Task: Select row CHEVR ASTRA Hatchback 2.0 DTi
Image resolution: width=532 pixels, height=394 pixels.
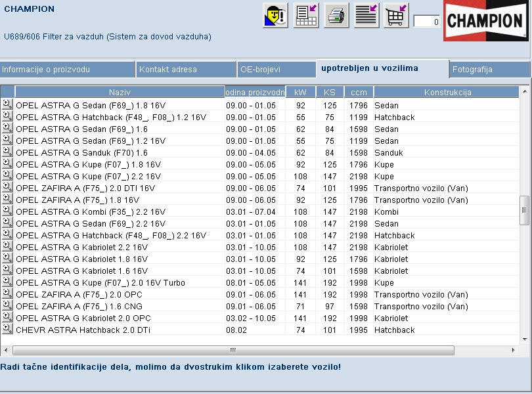Action: click(260, 330)
